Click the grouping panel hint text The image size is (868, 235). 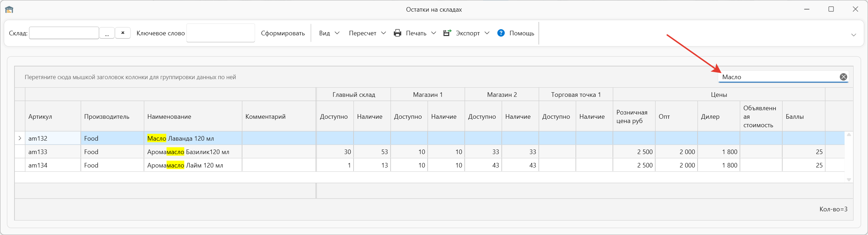coord(130,77)
